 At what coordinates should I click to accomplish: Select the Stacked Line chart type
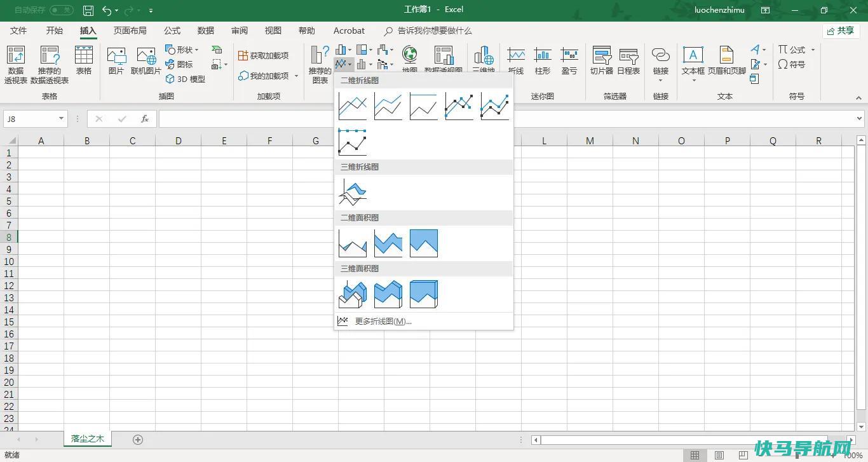click(x=388, y=106)
